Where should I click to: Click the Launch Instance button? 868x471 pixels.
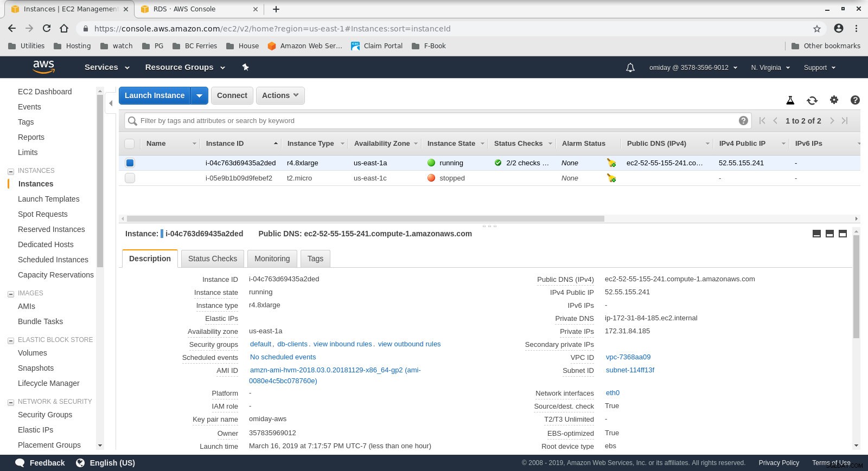[x=155, y=95]
